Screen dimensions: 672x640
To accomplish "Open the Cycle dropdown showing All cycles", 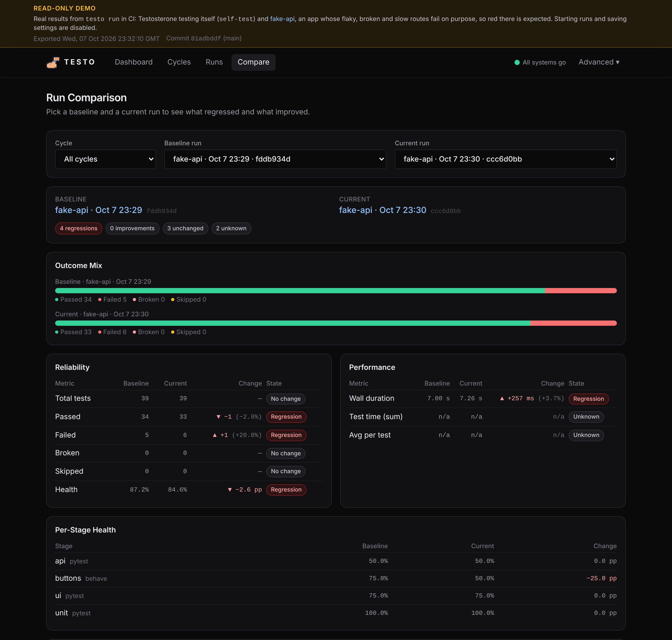I will [x=105, y=159].
